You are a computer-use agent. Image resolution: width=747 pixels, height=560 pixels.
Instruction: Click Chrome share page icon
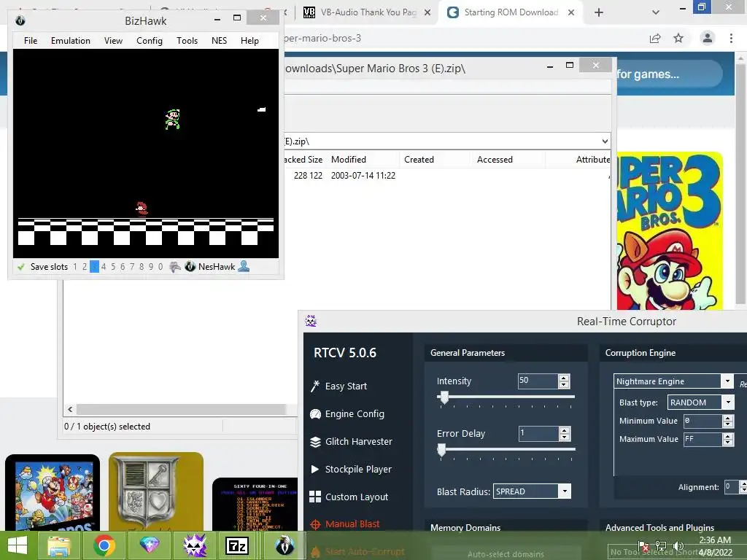pyautogui.click(x=655, y=38)
